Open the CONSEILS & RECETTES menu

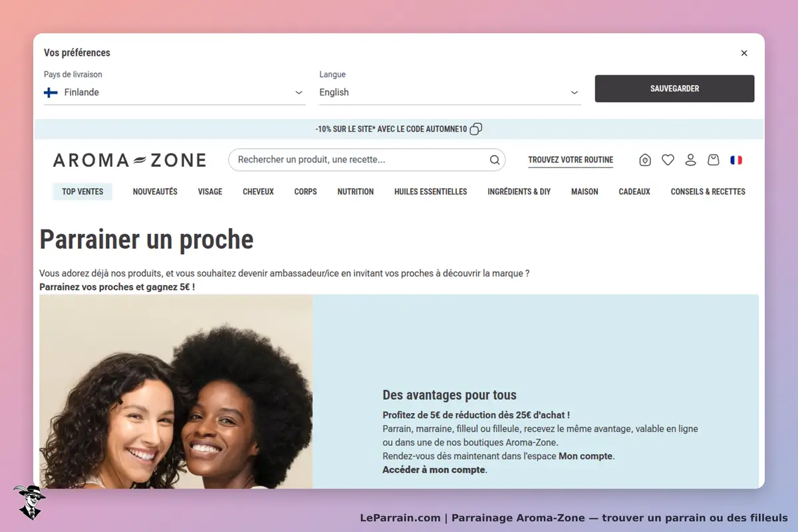(x=708, y=192)
